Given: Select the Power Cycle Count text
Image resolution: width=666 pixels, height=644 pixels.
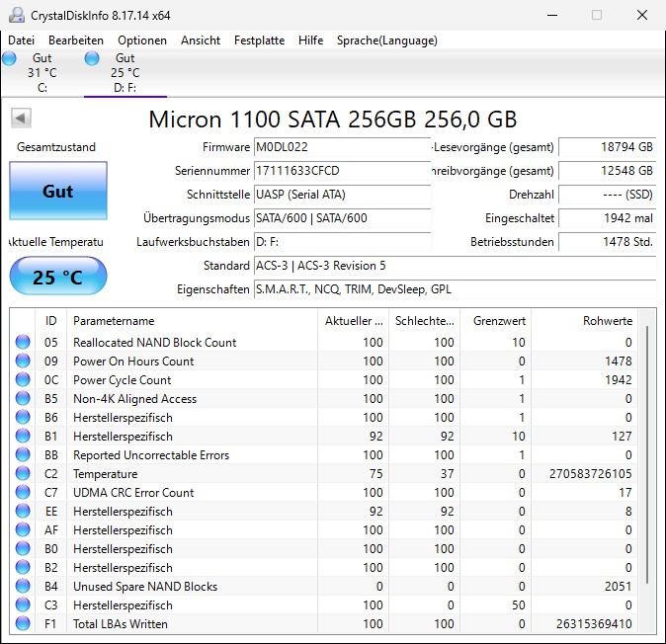Looking at the screenshot, I should [x=123, y=380].
